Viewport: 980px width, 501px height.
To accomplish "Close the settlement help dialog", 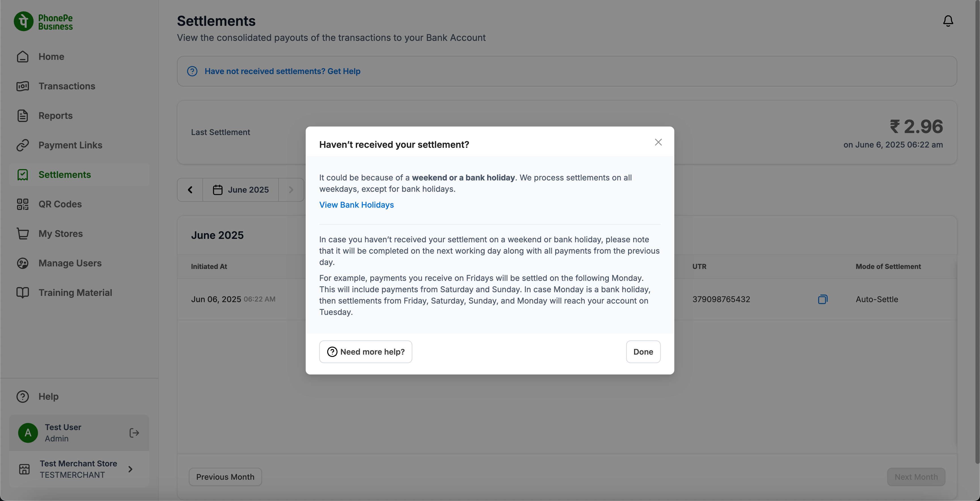I will coord(658,142).
